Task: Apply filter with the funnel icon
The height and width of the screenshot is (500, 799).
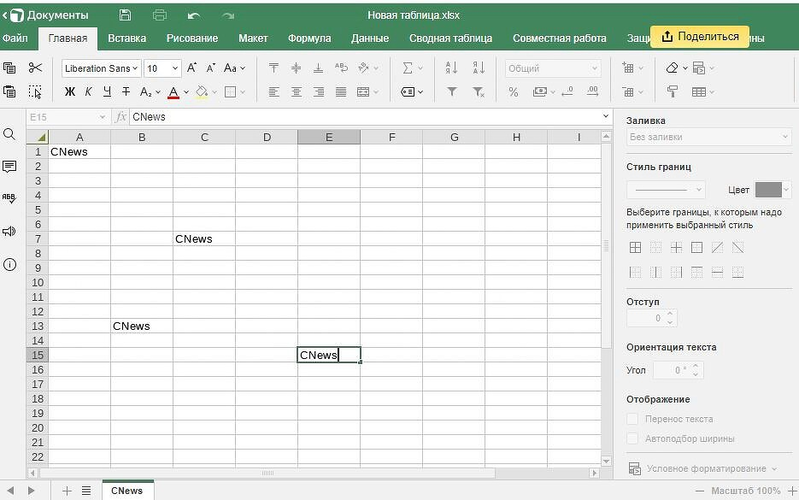Action: 451,92
